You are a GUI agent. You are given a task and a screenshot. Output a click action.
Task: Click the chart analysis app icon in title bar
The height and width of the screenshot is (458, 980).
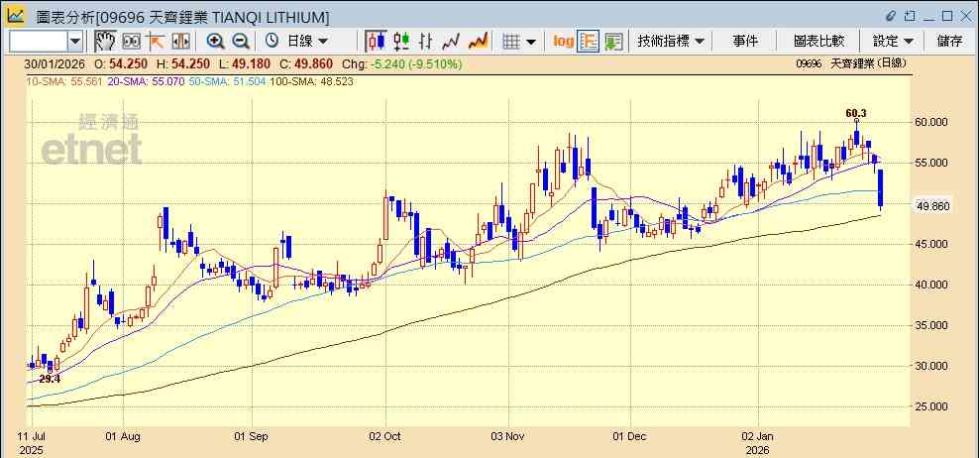point(15,15)
